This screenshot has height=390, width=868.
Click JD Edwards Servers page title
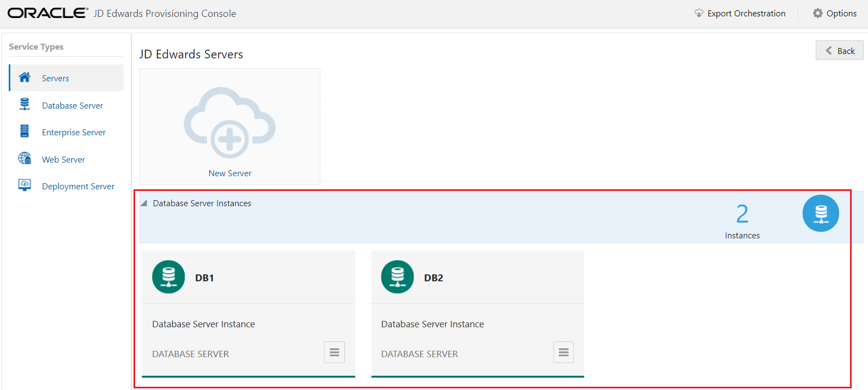click(x=191, y=55)
